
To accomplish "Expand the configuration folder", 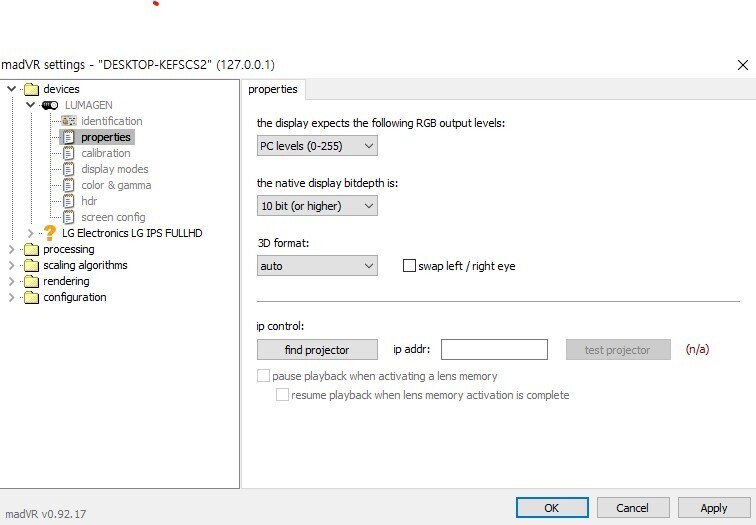I will click(x=12, y=297).
